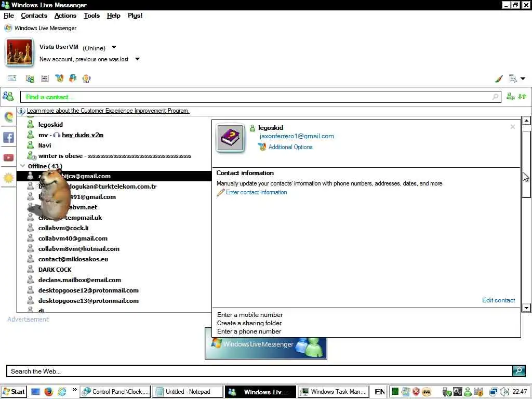Click Enter contact information link
The image size is (532, 399).
[x=257, y=192]
